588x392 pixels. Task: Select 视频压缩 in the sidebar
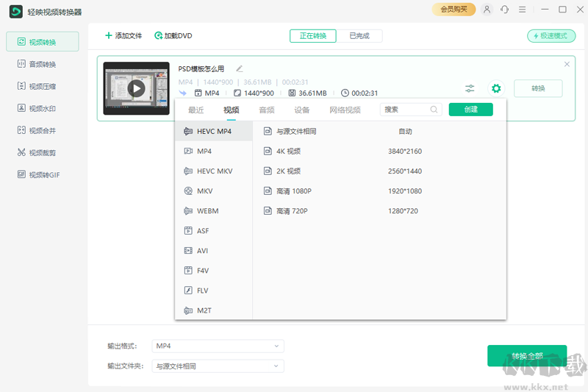coord(42,86)
